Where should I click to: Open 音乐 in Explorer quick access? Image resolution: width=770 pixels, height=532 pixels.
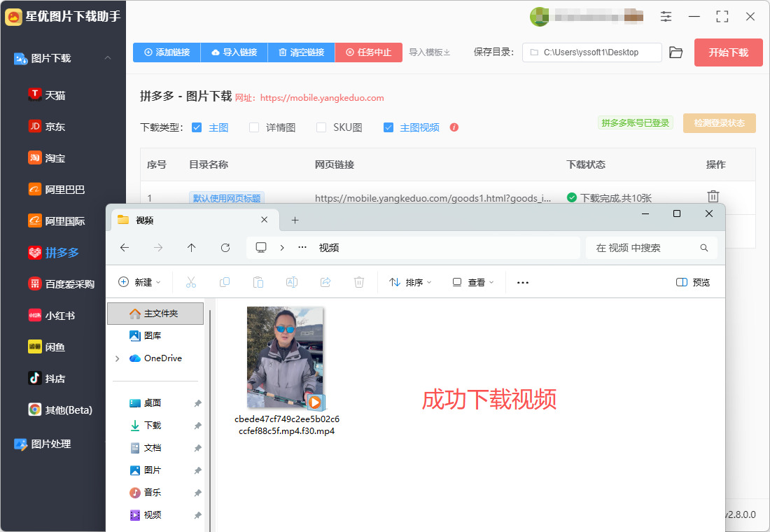pyautogui.click(x=146, y=492)
